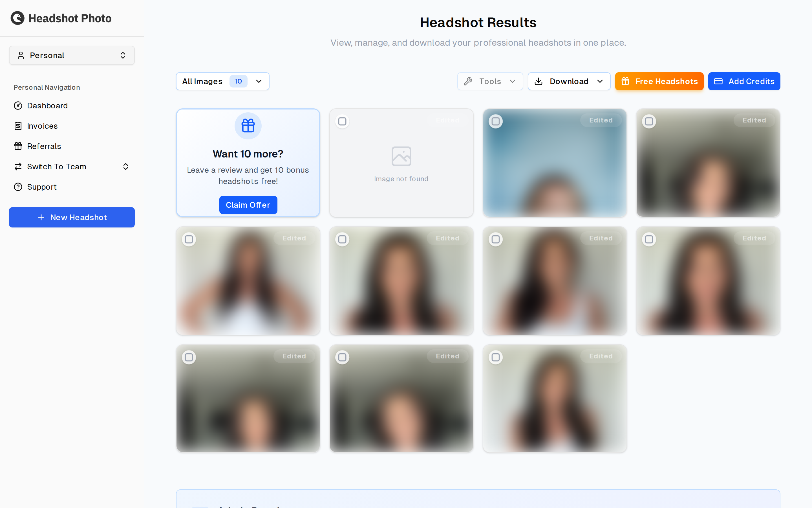Screen dimensions: 812x508
Task: Select the checkbox on Image not found card
Action: (x=342, y=121)
